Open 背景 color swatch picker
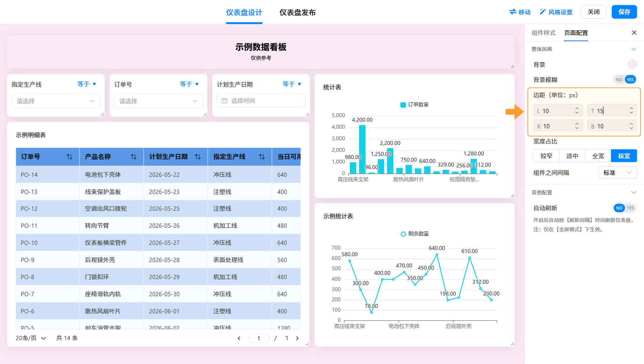 [632, 64]
